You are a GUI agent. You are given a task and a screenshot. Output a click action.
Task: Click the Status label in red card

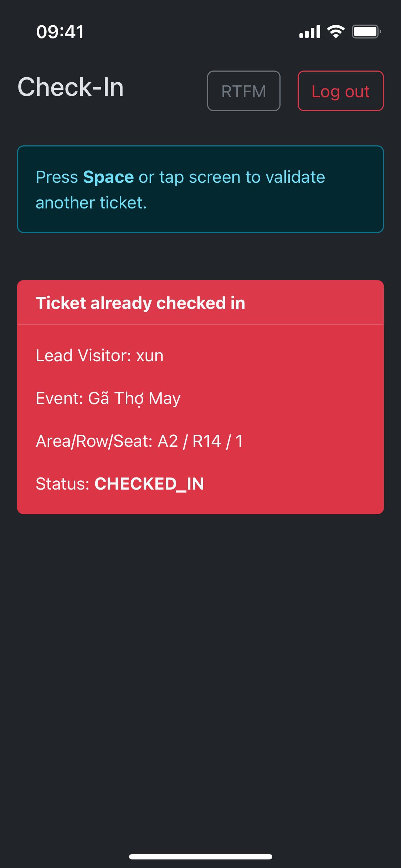pyautogui.click(x=62, y=484)
